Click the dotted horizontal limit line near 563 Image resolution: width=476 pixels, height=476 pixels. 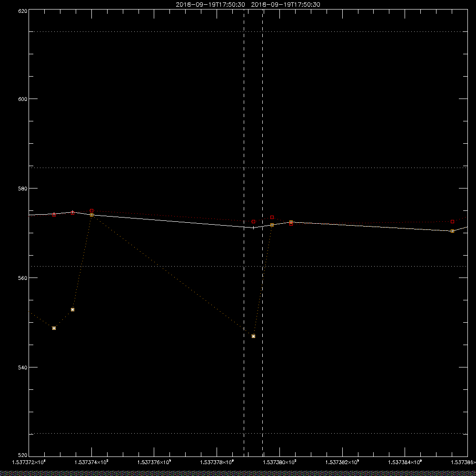click(248, 266)
